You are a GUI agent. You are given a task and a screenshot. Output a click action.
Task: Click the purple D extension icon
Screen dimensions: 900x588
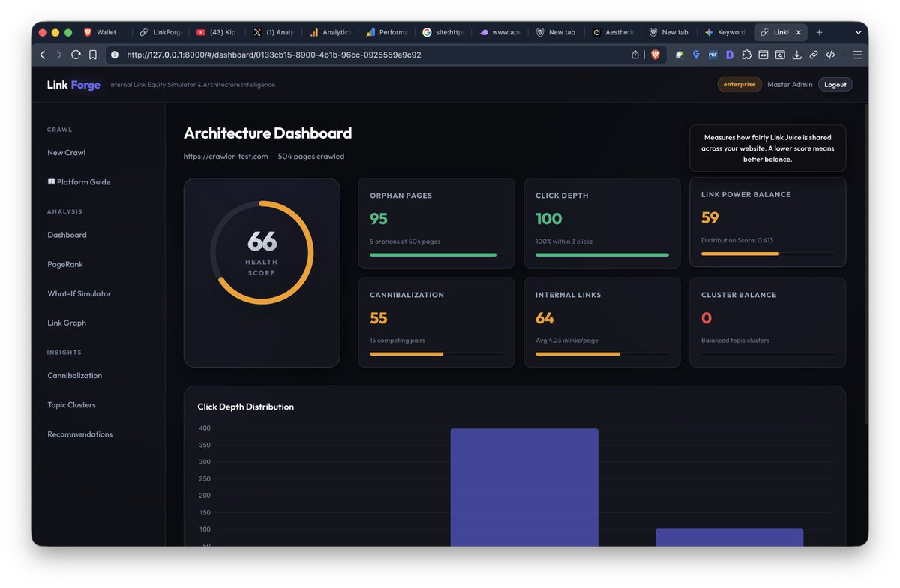pyautogui.click(x=729, y=55)
